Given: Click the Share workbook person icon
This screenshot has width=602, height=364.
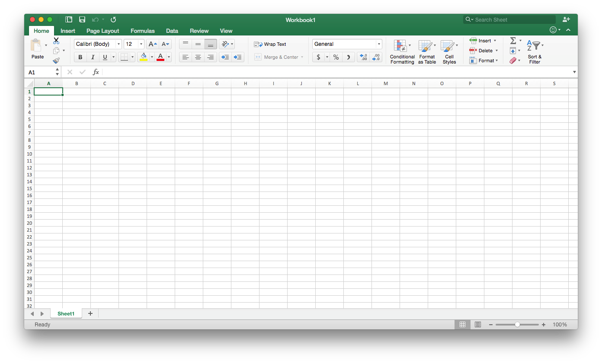Looking at the screenshot, I should tap(566, 19).
